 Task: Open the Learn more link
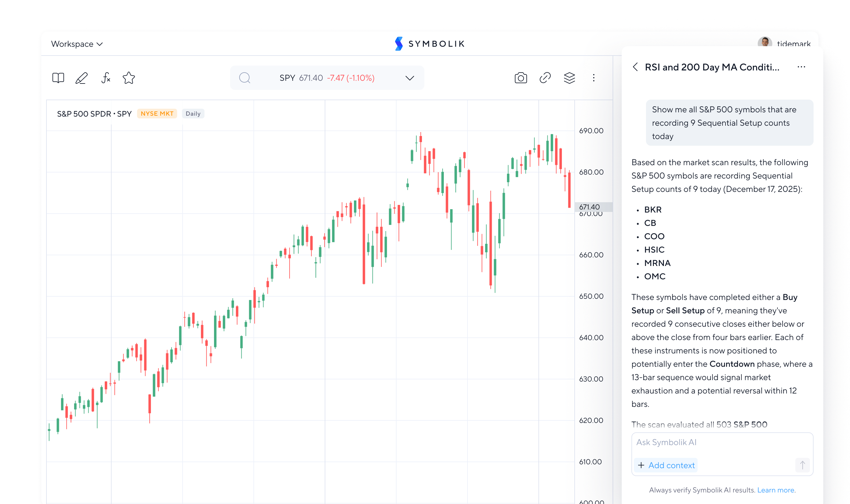776,490
